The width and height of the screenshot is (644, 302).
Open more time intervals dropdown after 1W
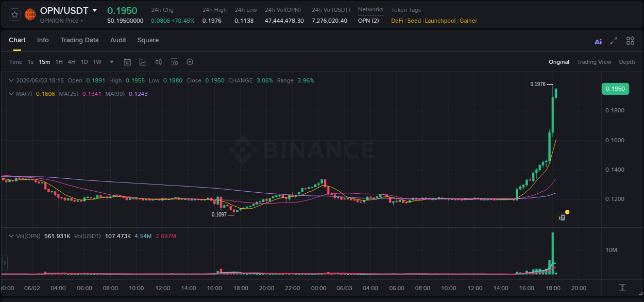[112, 62]
